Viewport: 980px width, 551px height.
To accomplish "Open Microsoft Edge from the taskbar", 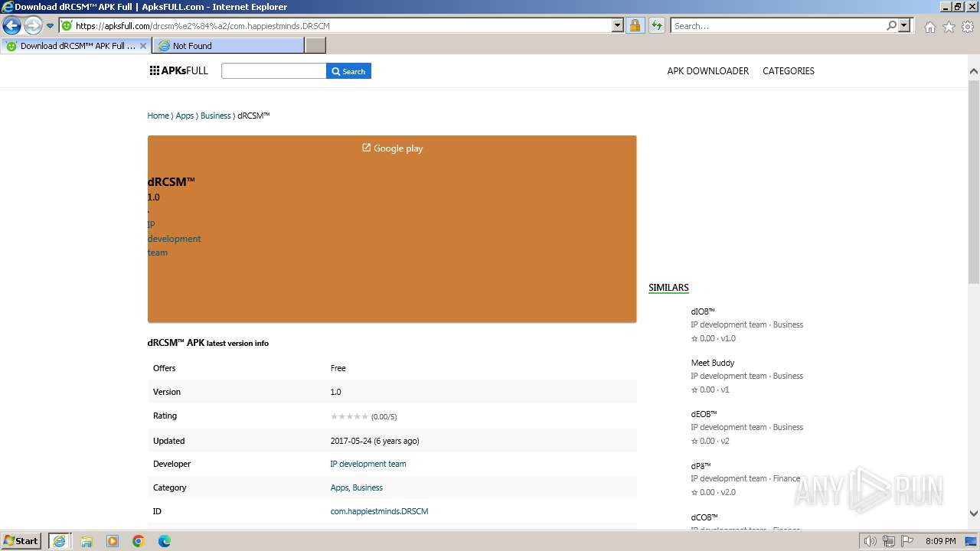I will point(165,541).
